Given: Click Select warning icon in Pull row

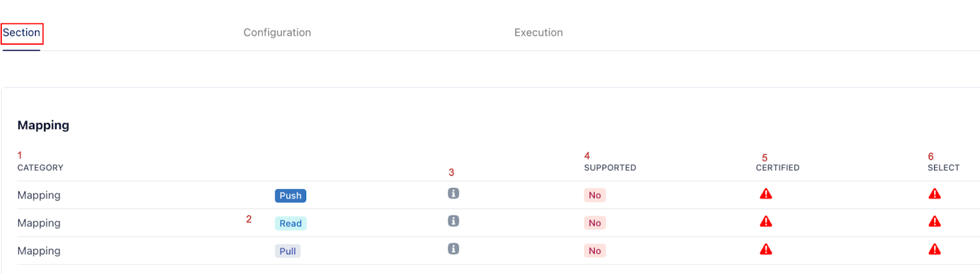Looking at the screenshot, I should [934, 250].
